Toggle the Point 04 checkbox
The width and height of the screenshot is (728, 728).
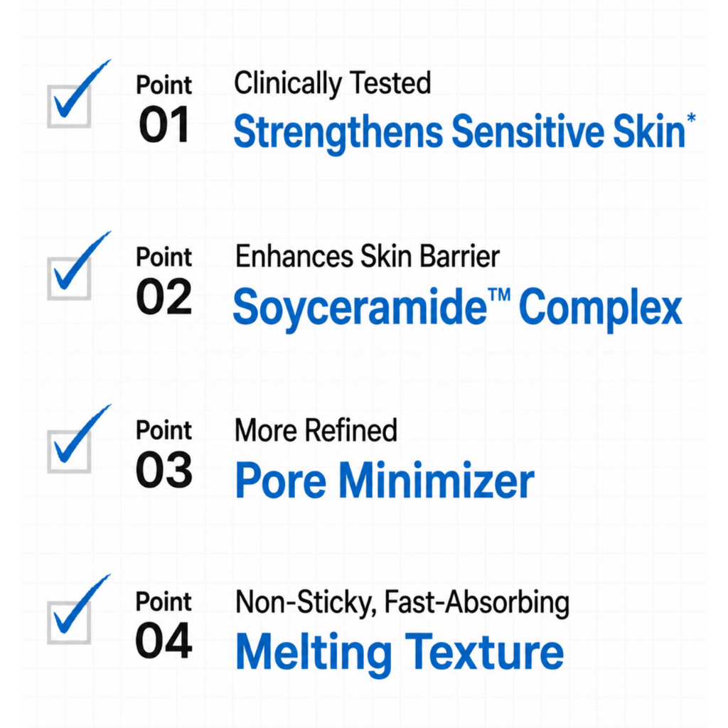point(69,623)
